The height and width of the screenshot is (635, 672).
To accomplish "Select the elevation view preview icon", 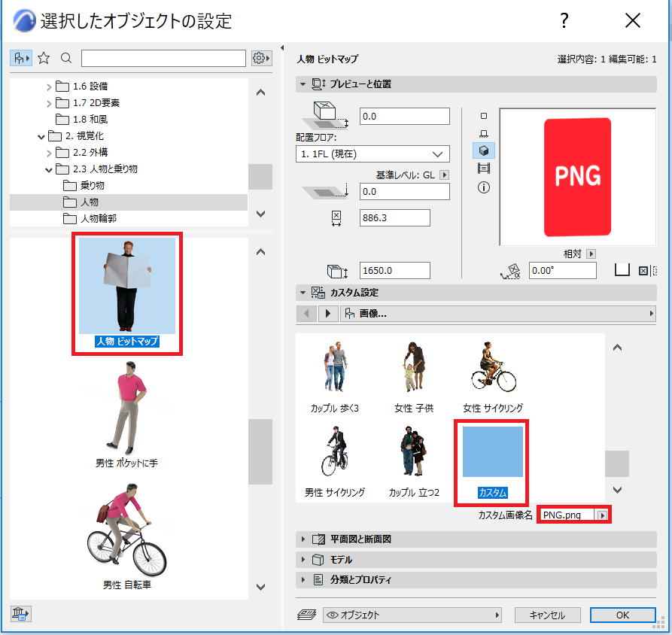I will pyautogui.click(x=484, y=133).
